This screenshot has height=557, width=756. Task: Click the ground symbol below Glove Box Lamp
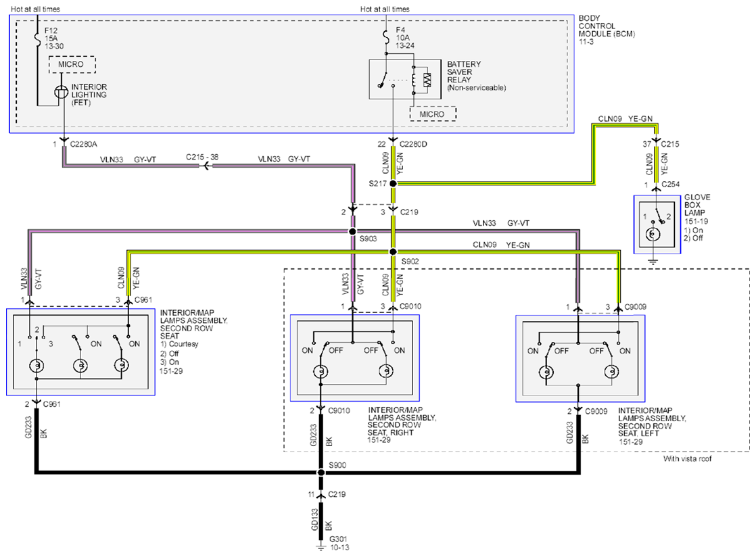point(653,262)
